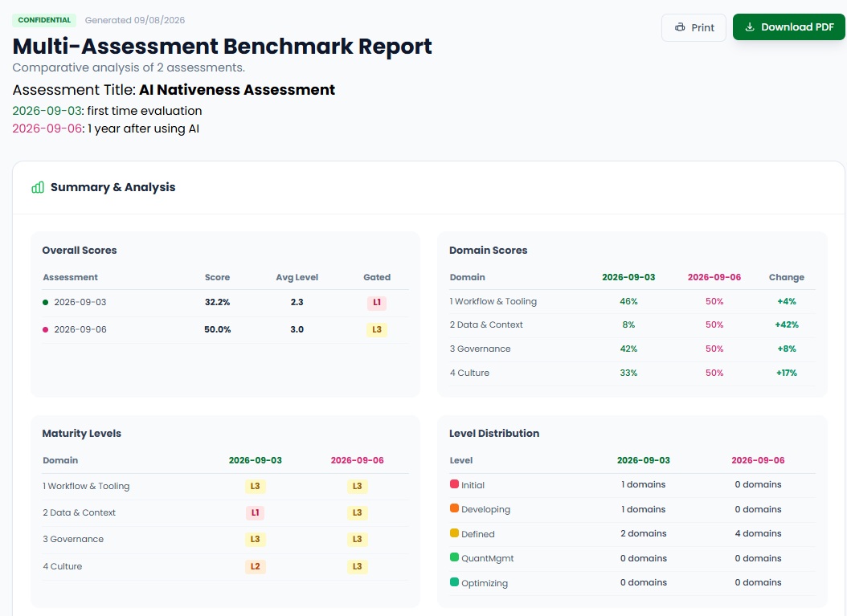Image resolution: width=847 pixels, height=616 pixels.
Task: Click the 42% Governance score
Action: point(628,349)
